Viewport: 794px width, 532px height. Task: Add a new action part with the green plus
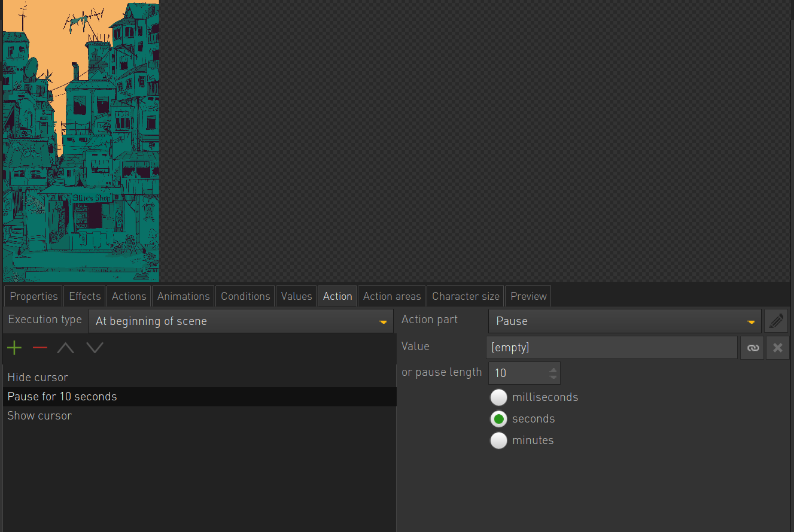14,348
